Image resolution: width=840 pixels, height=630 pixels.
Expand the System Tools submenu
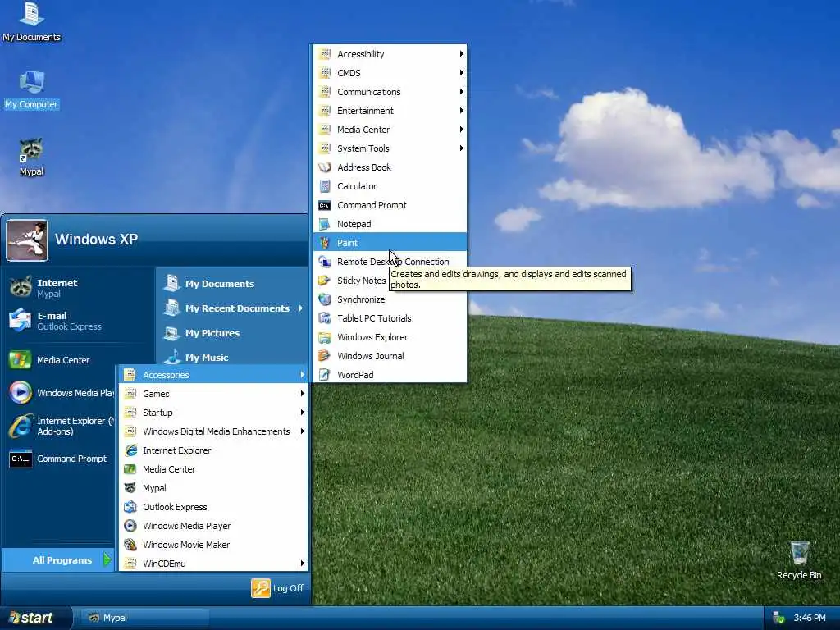click(x=390, y=148)
